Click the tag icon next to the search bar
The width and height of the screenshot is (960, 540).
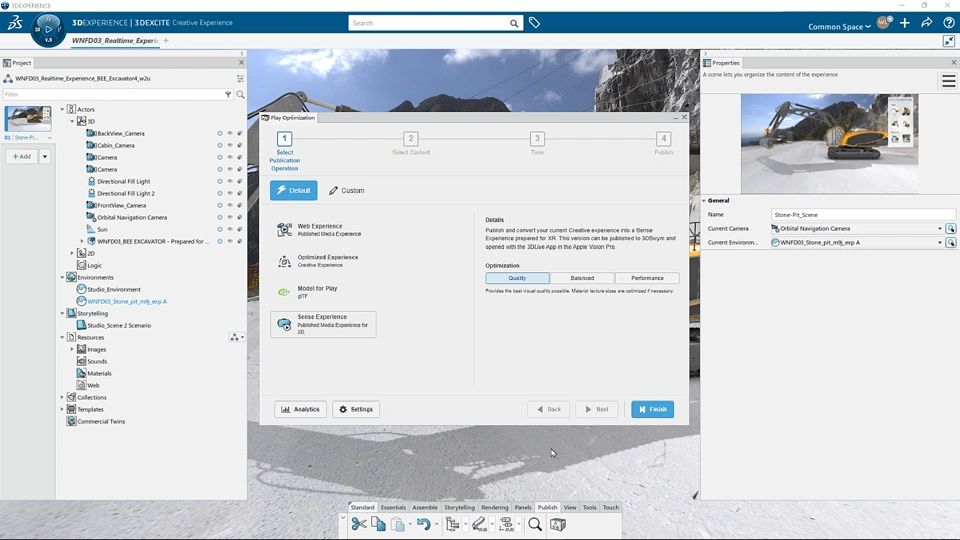tap(534, 23)
